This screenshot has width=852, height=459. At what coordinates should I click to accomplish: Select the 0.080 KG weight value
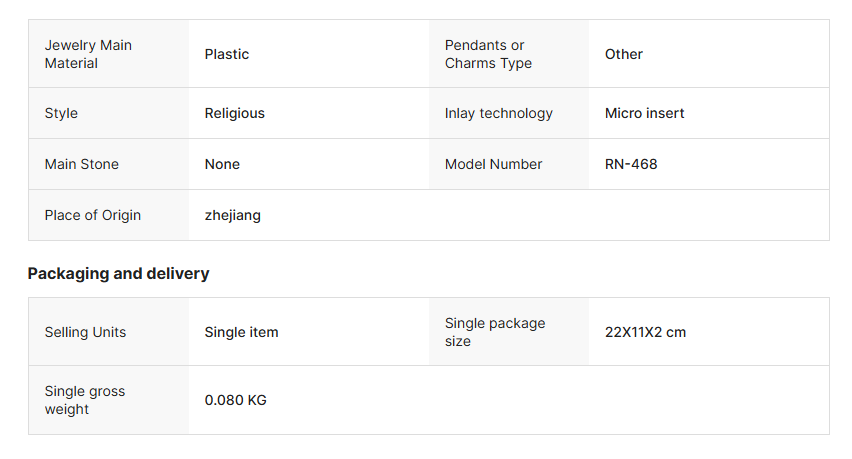point(236,400)
